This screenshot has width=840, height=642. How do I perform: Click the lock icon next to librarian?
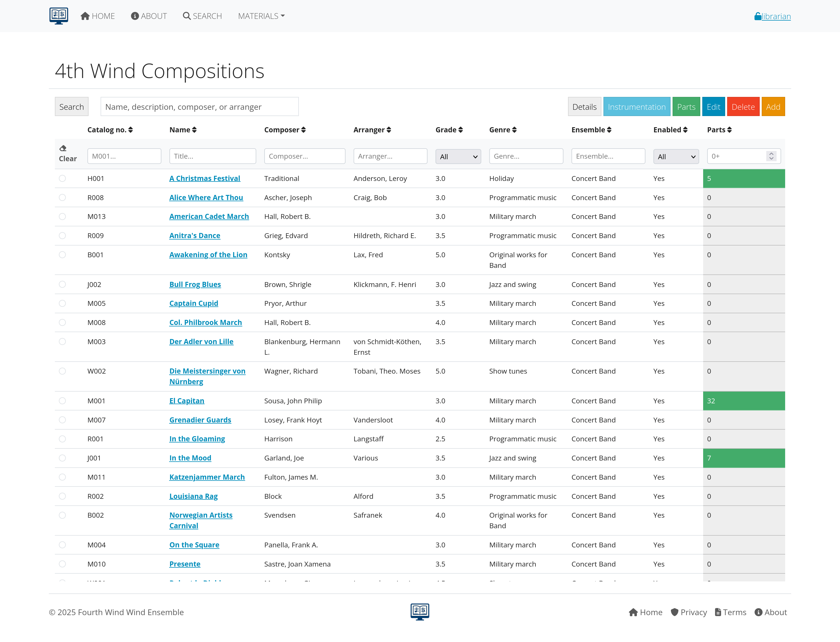tap(758, 16)
